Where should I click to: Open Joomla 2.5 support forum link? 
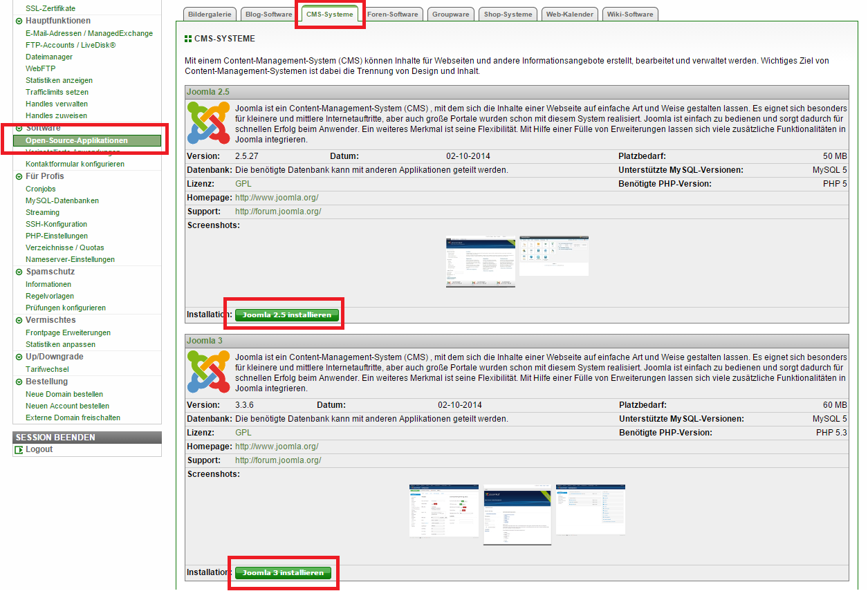pyautogui.click(x=278, y=212)
